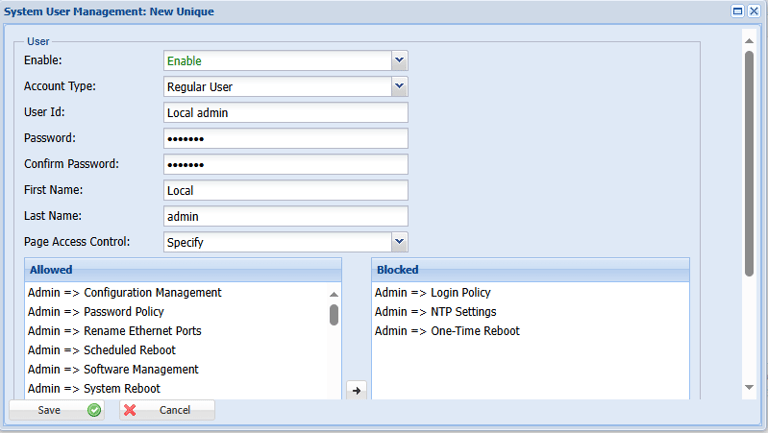Close the System User Management dialog
The width and height of the screenshot is (768, 433).
tap(753, 11)
